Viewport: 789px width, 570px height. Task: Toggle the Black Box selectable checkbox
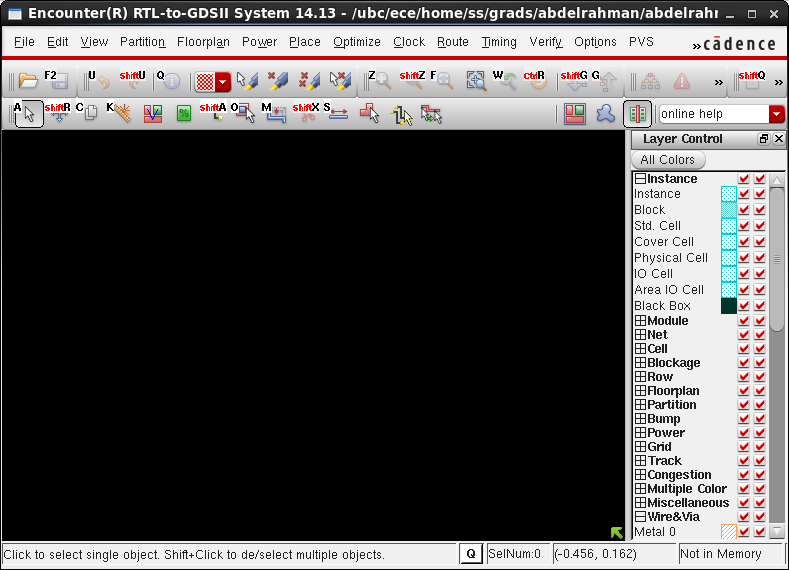(760, 306)
